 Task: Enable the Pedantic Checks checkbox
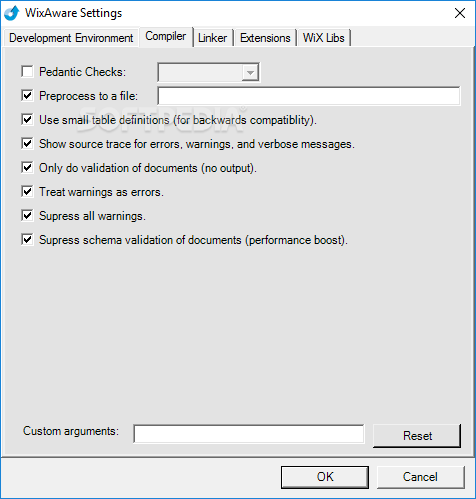[x=27, y=72]
